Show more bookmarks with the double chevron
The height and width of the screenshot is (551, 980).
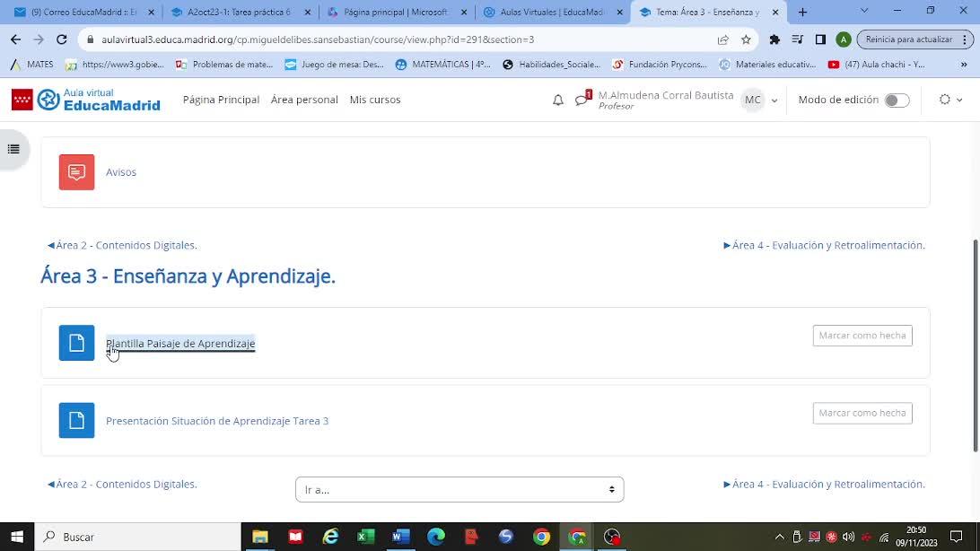964,65
